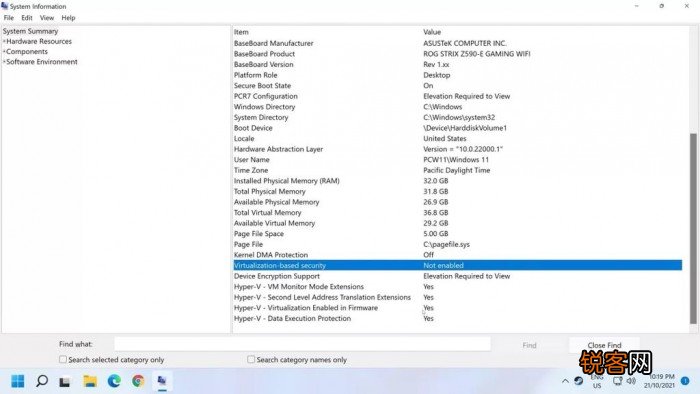
Task: Click ASUSTeK COMPUTER INC. value
Action: [465, 43]
